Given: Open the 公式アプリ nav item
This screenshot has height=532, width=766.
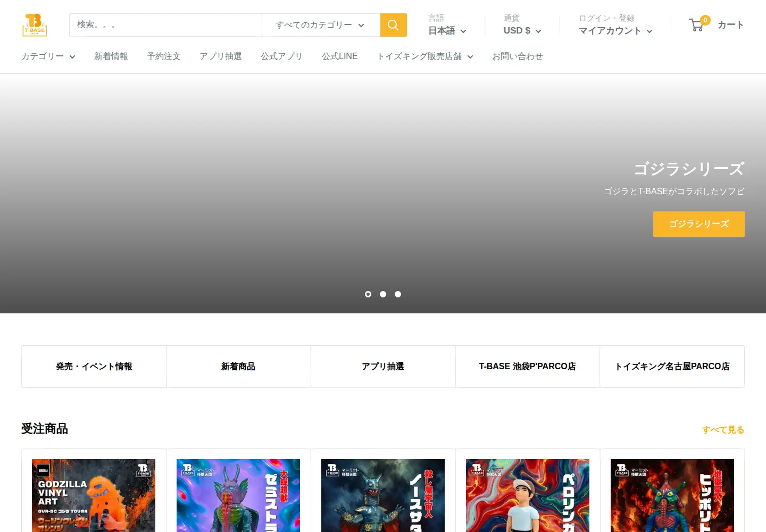Looking at the screenshot, I should click(x=281, y=56).
